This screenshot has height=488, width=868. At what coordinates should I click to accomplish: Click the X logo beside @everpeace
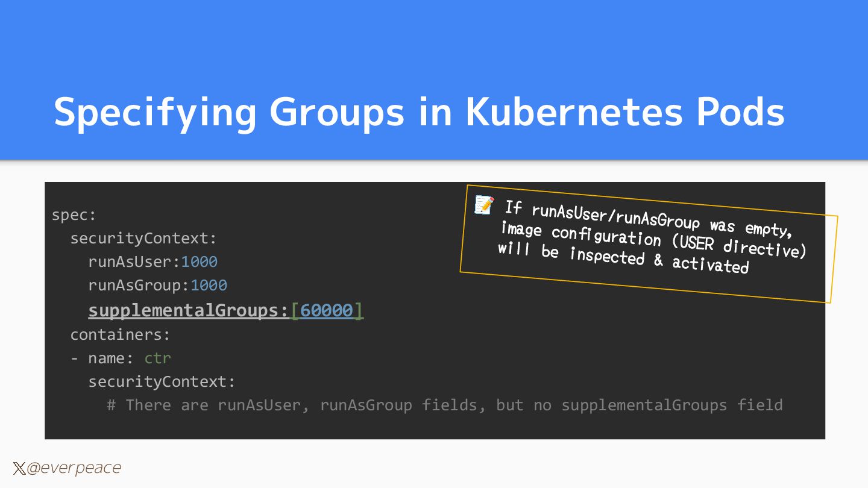(x=19, y=469)
